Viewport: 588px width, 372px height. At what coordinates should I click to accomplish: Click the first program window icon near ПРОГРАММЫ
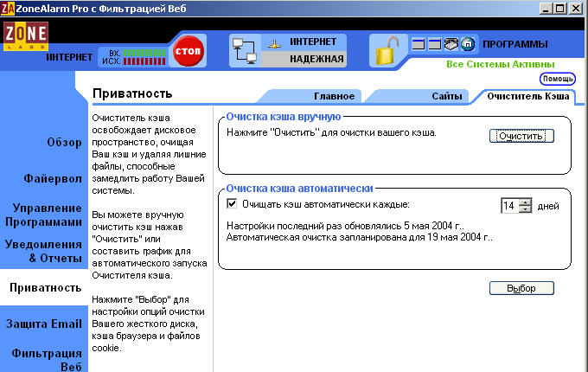click(x=419, y=44)
